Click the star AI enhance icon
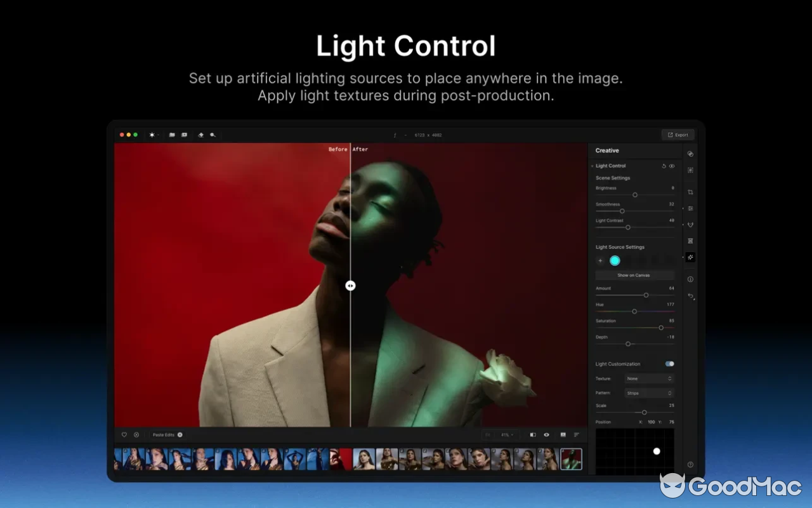812x508 pixels. coord(152,135)
